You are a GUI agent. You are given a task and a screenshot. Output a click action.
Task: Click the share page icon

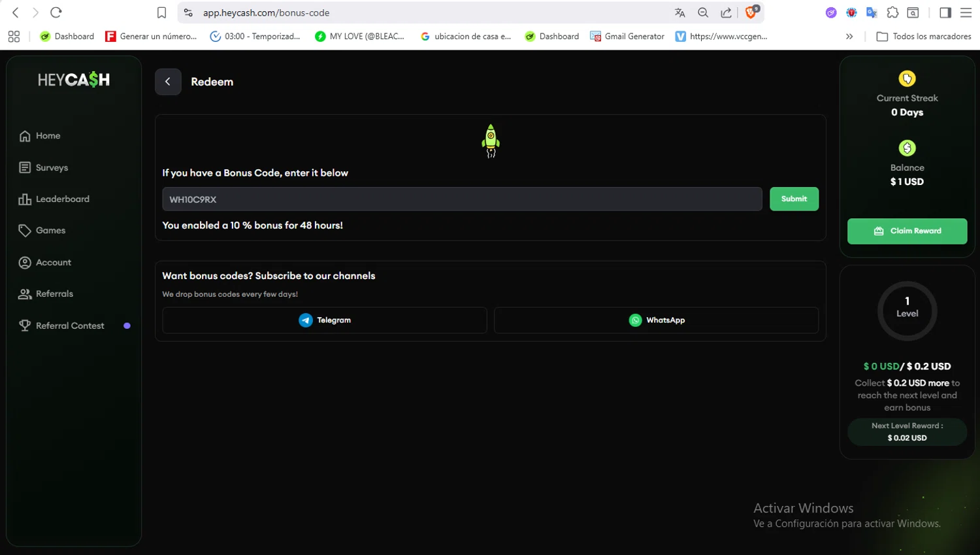[726, 12]
